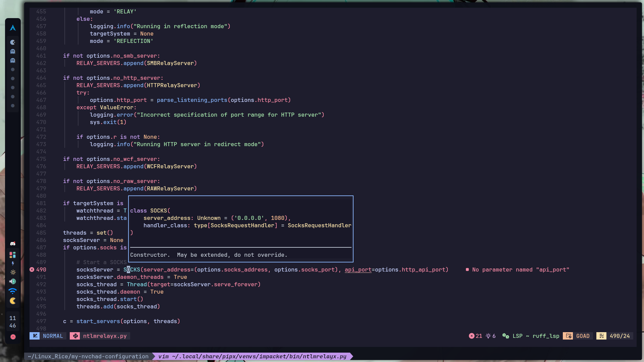This screenshot has height=362, width=644.
Task: Click the sun brightness icon
Action: (13, 273)
